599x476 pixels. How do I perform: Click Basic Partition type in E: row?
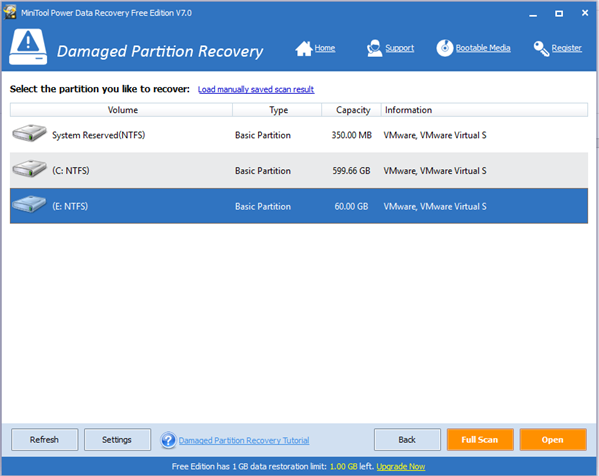[x=263, y=206]
